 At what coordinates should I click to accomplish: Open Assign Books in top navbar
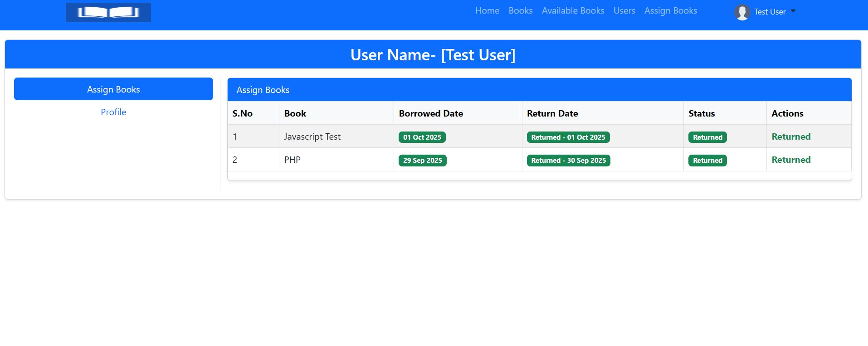(670, 11)
